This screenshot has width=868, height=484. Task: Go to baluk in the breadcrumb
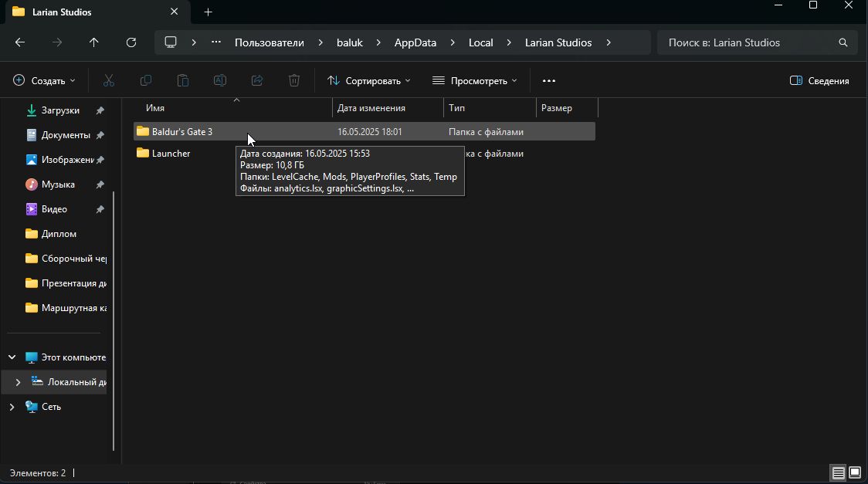pos(349,42)
